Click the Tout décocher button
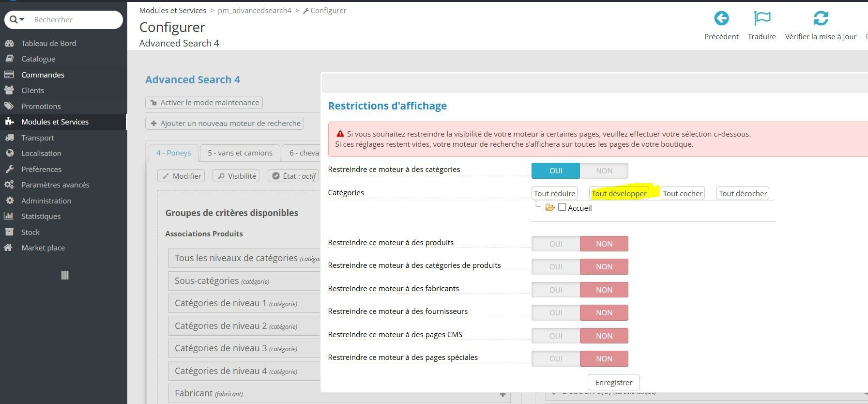 (x=743, y=193)
